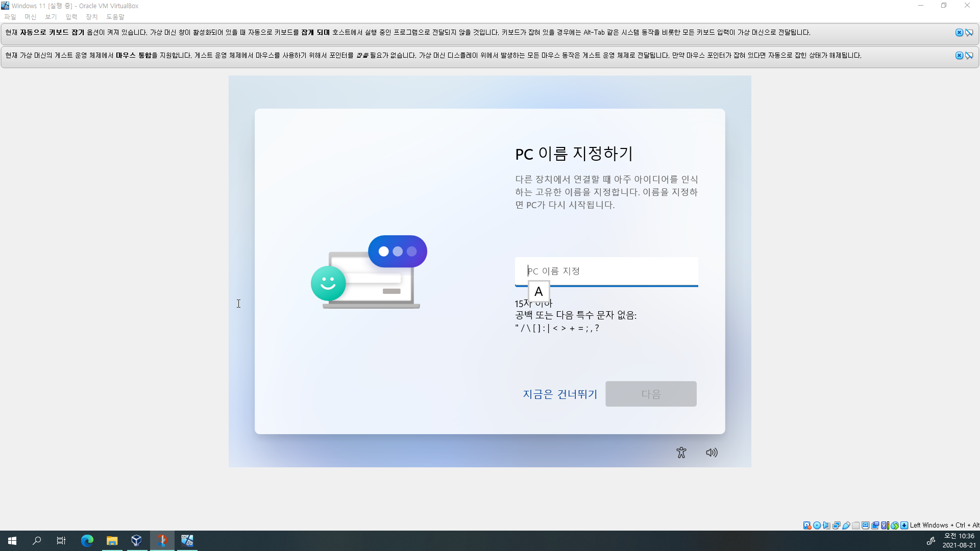Open the audio status indicator
Screen dimensions: 980x551
(x=826, y=525)
